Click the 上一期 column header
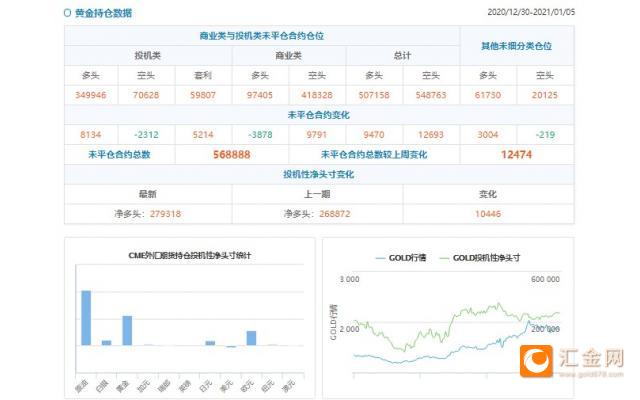This screenshot has width=640, height=400. (x=317, y=194)
